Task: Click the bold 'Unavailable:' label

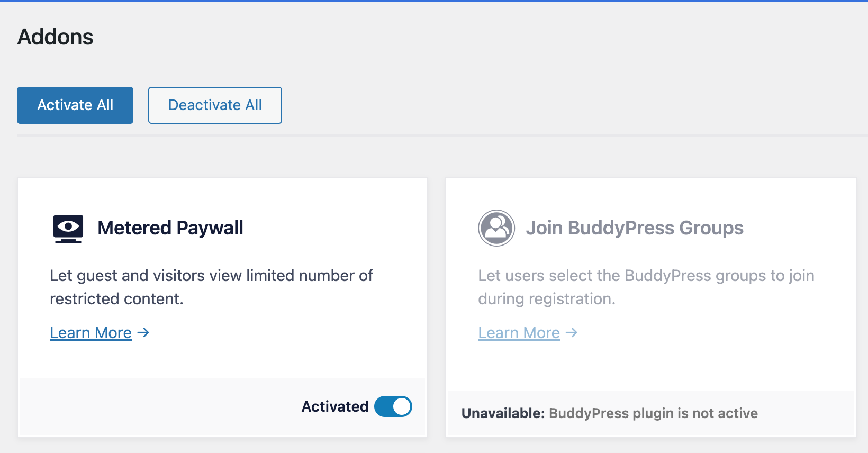Action: coord(503,413)
